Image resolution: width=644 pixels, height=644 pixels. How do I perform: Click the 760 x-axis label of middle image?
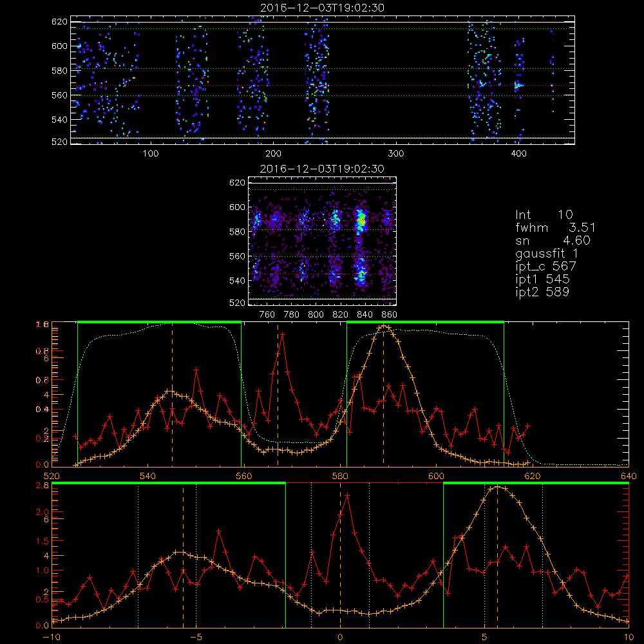tap(267, 315)
